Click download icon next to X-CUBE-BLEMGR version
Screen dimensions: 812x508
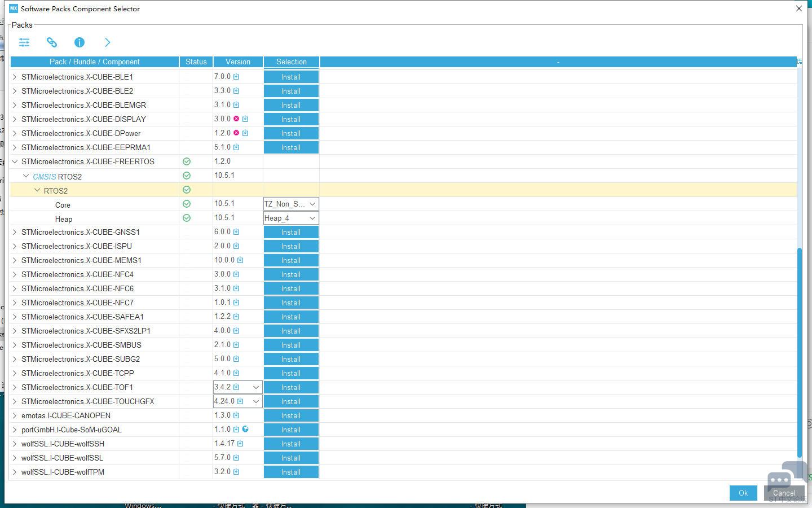236,105
